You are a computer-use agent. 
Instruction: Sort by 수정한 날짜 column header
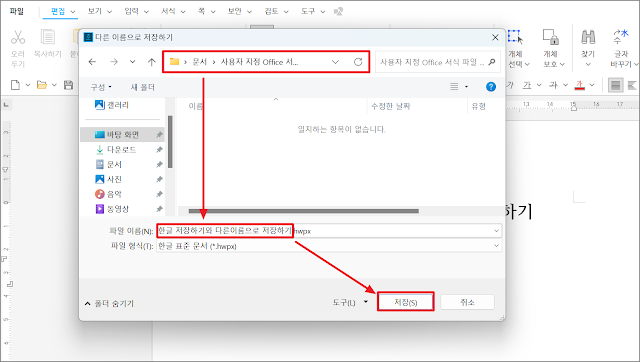[x=391, y=106]
